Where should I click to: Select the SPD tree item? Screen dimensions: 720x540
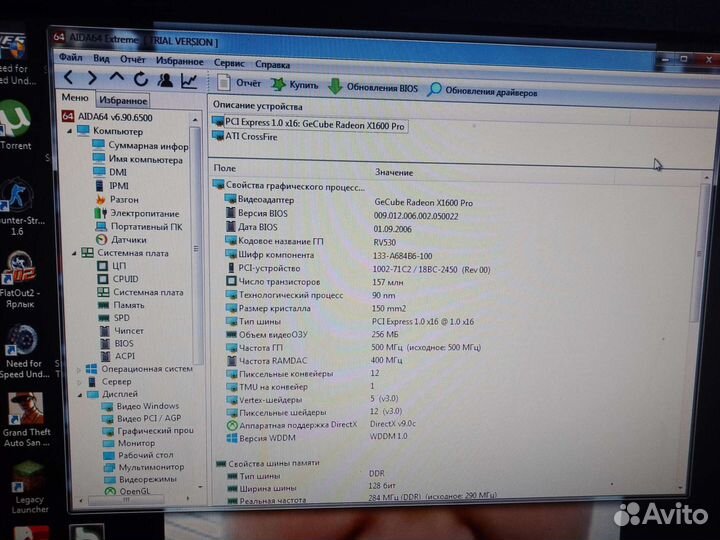click(x=114, y=318)
